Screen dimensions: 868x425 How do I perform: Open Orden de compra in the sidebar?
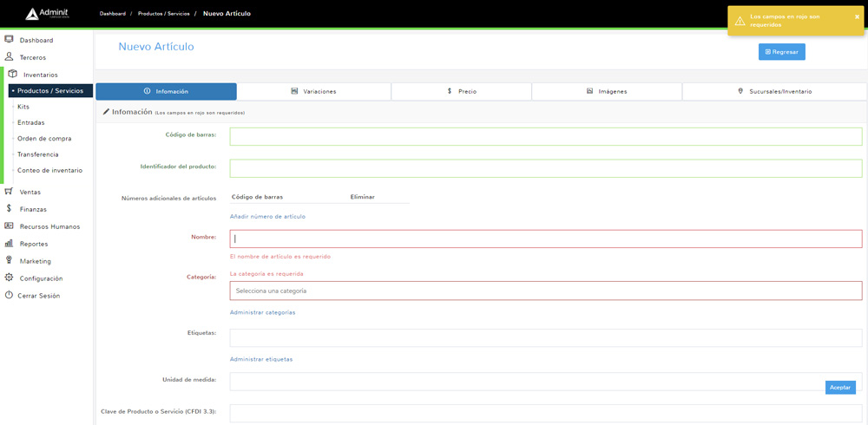point(44,139)
